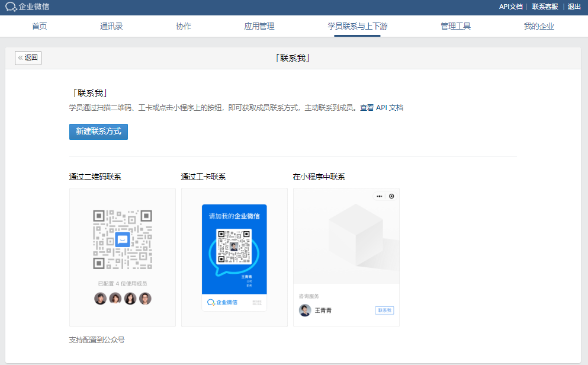Click the 通过工卡联系 heading
Image resolution: width=588 pixels, height=365 pixels.
203,177
